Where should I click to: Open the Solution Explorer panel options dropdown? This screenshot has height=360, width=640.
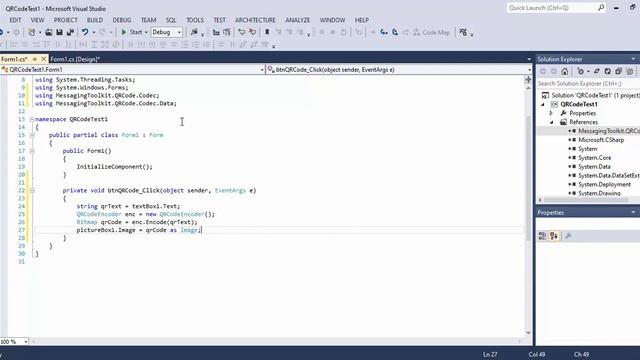(633, 59)
